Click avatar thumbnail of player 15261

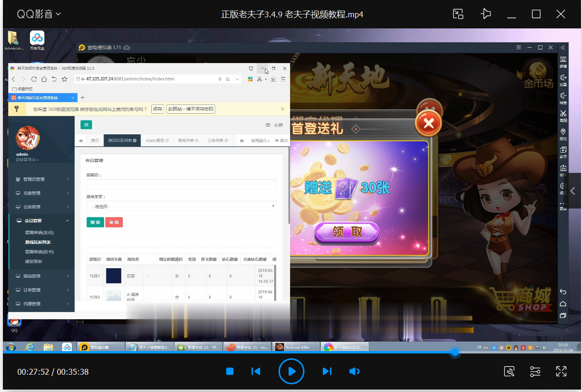coord(114,276)
